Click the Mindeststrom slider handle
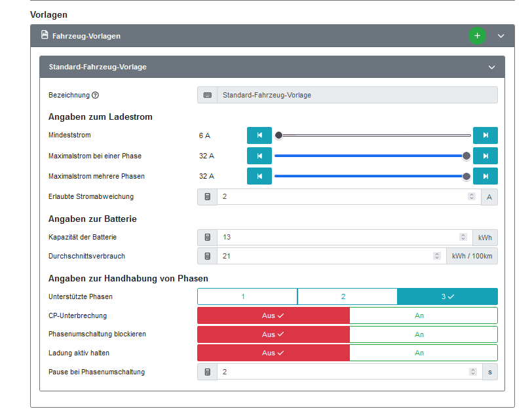The width and height of the screenshot is (532, 411). (278, 135)
